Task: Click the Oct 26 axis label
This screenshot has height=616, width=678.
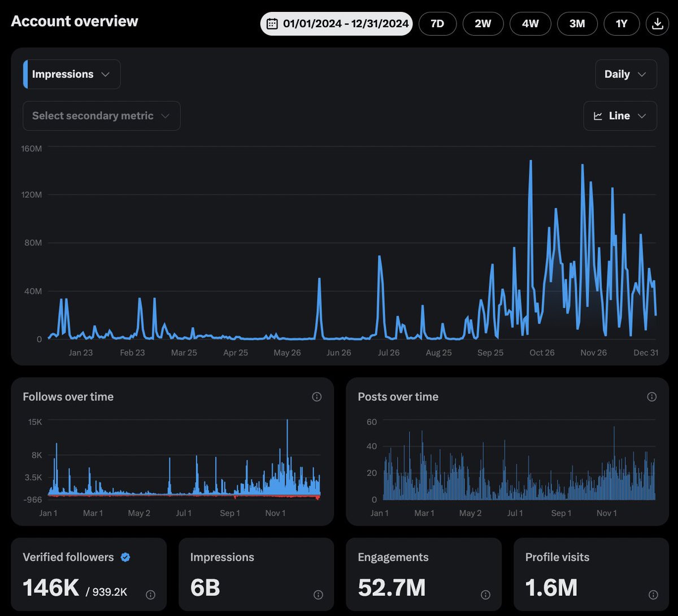Action: (x=542, y=353)
